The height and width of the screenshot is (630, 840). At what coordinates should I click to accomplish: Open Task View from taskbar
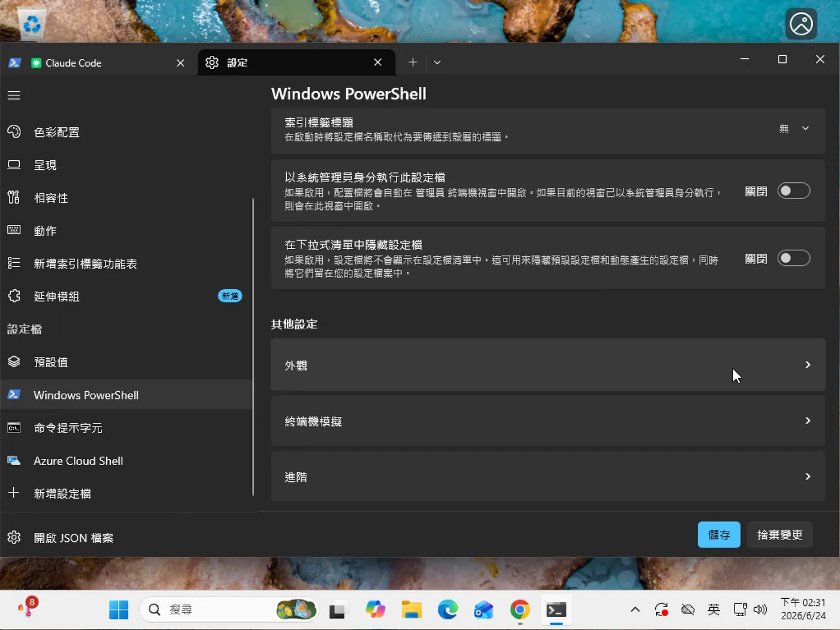point(339,610)
